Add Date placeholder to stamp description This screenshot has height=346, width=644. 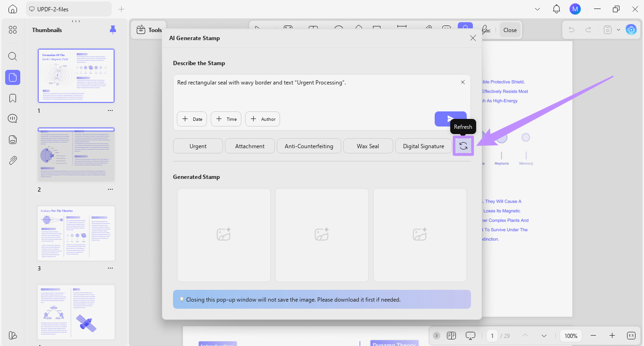pos(192,119)
